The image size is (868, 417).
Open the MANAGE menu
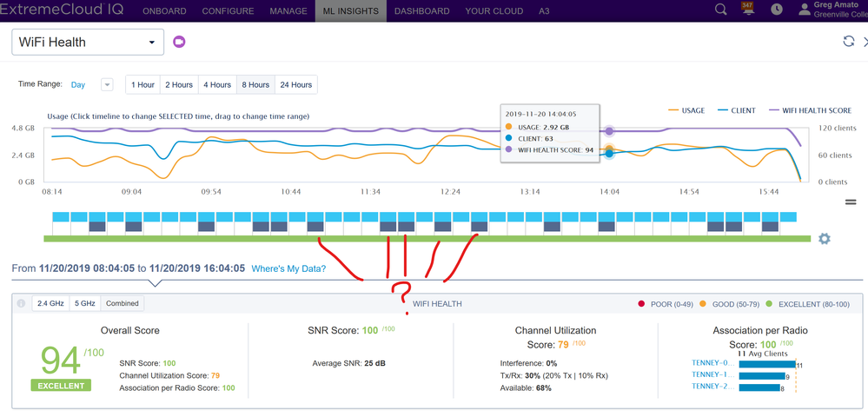tap(288, 11)
